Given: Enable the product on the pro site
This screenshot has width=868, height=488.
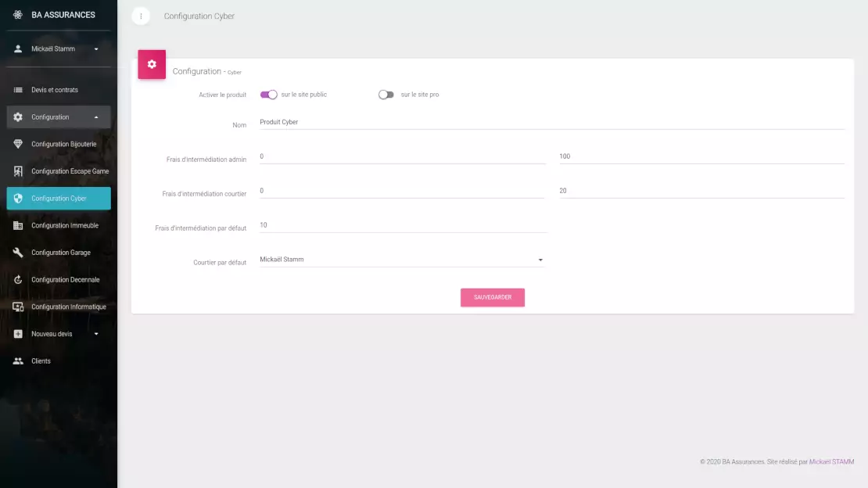Looking at the screenshot, I should pos(386,95).
